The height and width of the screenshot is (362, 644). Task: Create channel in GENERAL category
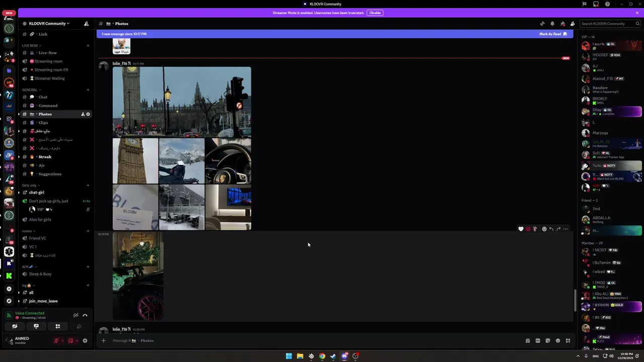[88, 90]
